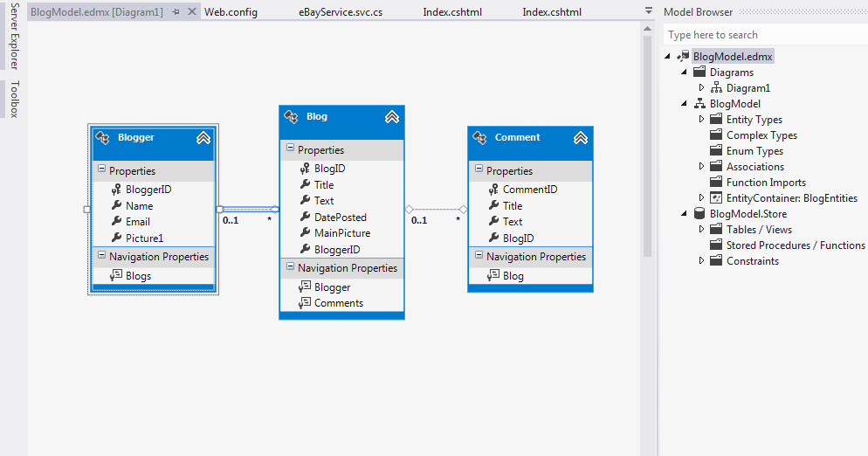
Task: Collapse Properties section in Comment entity
Action: click(479, 169)
